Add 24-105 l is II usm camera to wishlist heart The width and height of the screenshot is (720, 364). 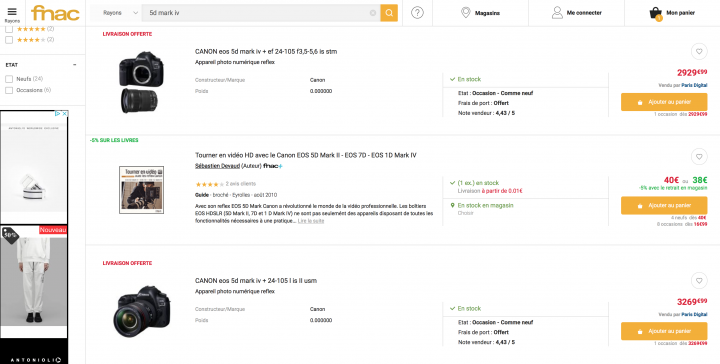click(699, 280)
